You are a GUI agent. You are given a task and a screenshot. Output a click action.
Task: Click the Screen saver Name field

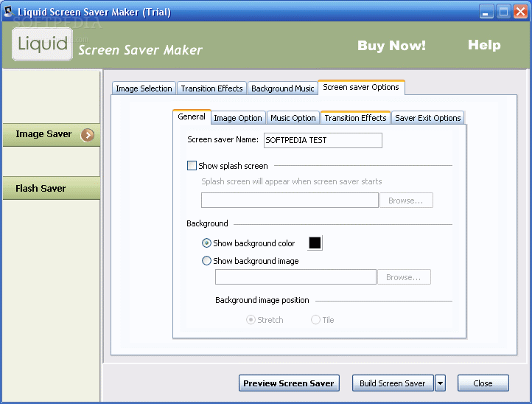(323, 140)
